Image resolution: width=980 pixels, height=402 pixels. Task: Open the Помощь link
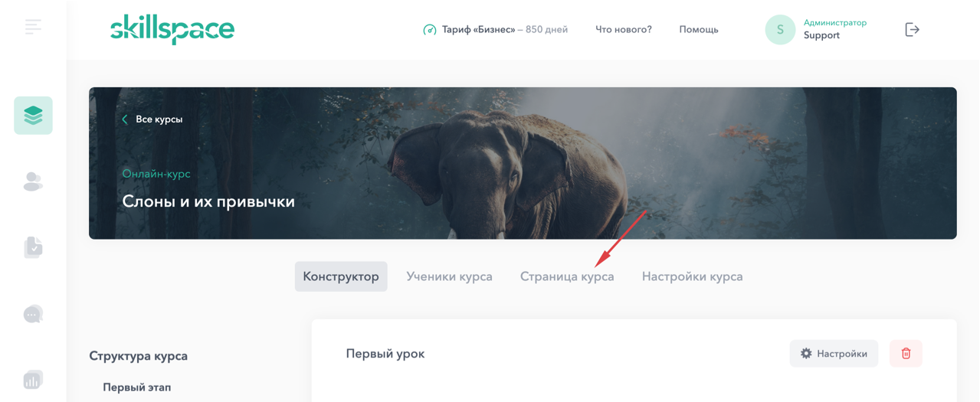[x=699, y=30]
